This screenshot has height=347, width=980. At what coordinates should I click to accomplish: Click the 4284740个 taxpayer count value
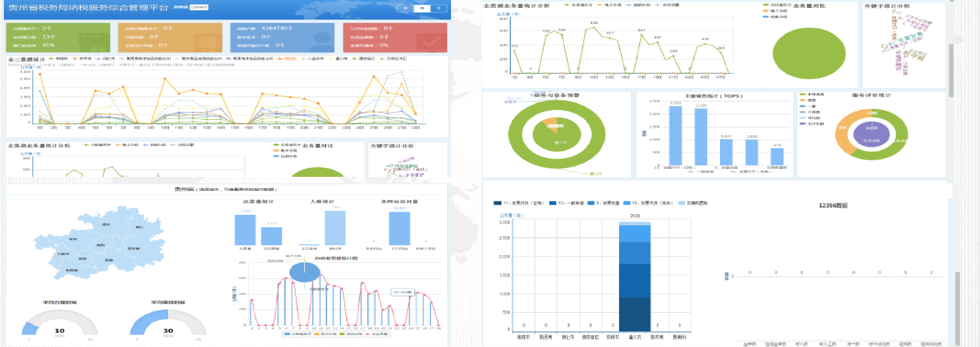[x=277, y=28]
